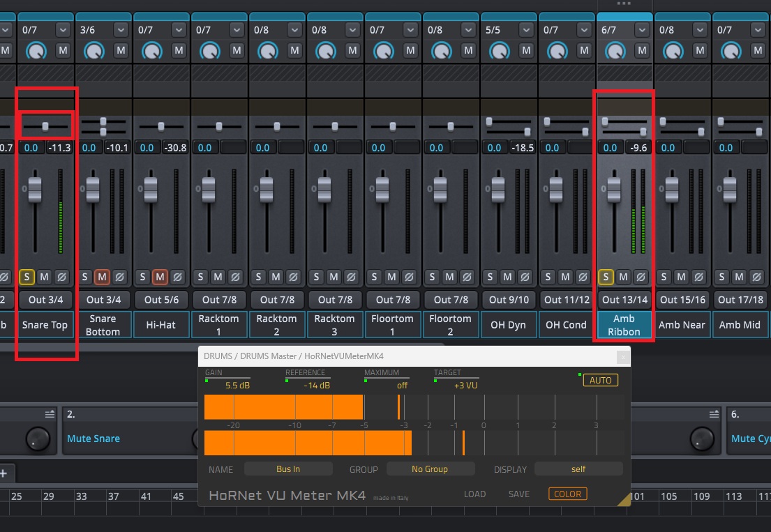Click SAVE in the VU Meter plugin
The width and height of the screenshot is (771, 532).
[518, 494]
